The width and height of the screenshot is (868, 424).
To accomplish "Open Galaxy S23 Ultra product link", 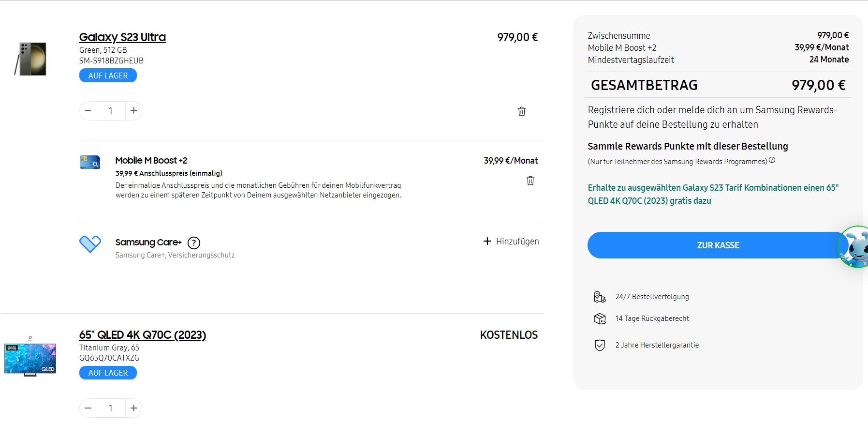I will tap(122, 37).
